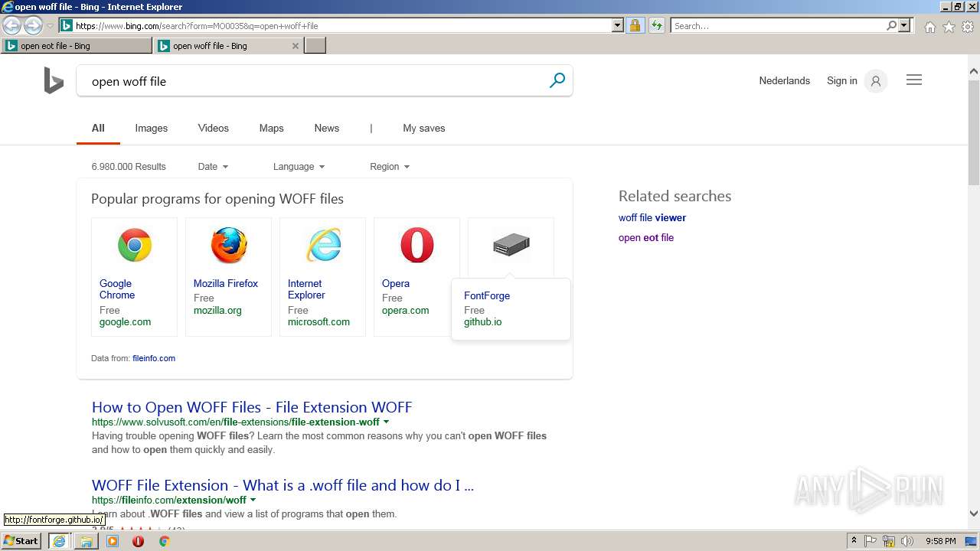This screenshot has height=551, width=980.
Task: Click the mozilla.org link
Action: [217, 310]
